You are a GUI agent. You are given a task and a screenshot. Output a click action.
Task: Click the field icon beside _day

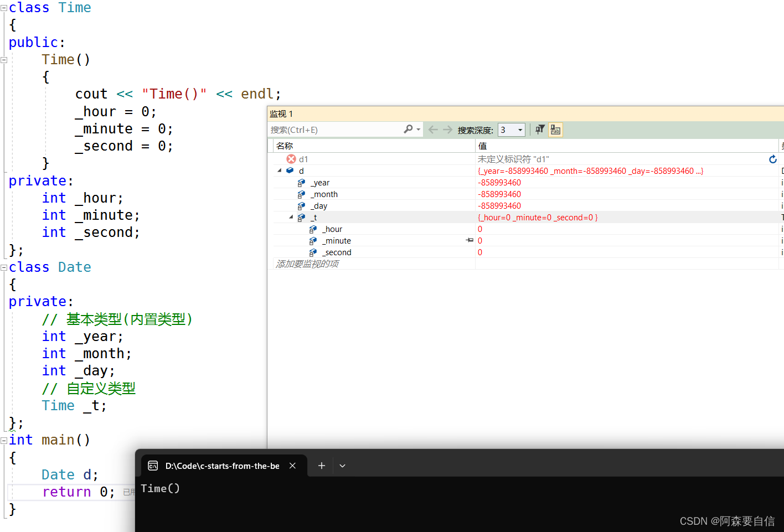pyautogui.click(x=301, y=206)
